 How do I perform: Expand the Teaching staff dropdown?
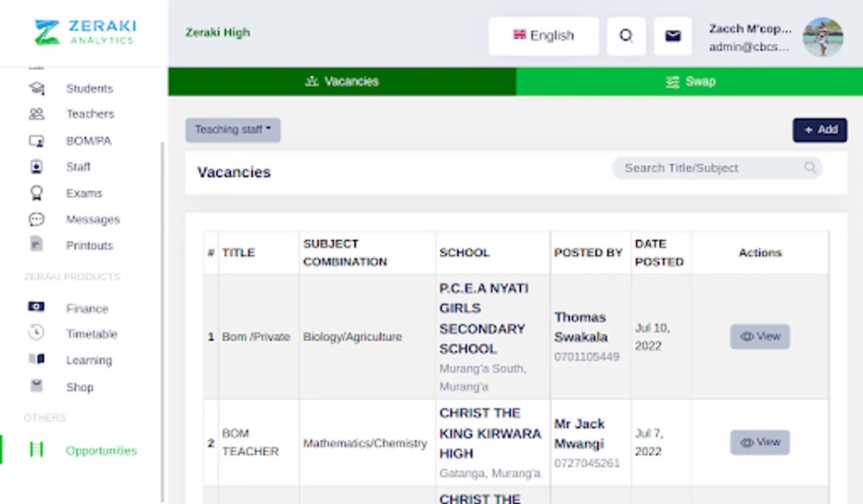click(x=233, y=130)
